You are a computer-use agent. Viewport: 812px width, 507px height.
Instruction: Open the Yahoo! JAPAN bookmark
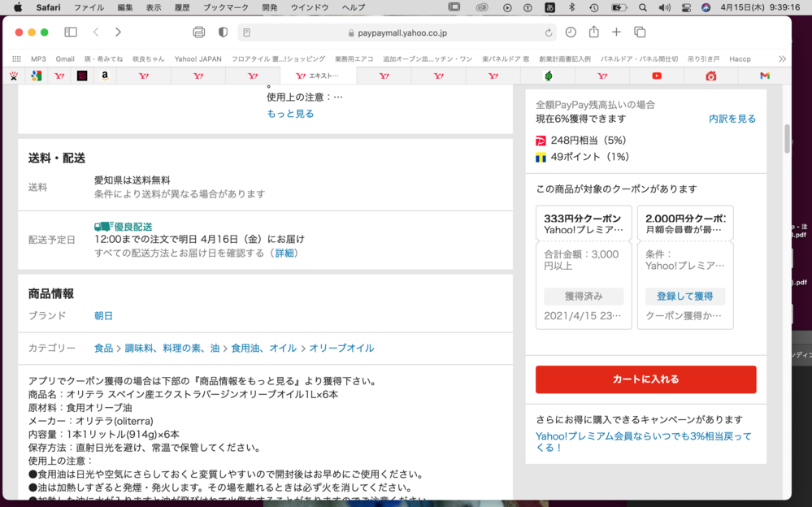(x=198, y=59)
